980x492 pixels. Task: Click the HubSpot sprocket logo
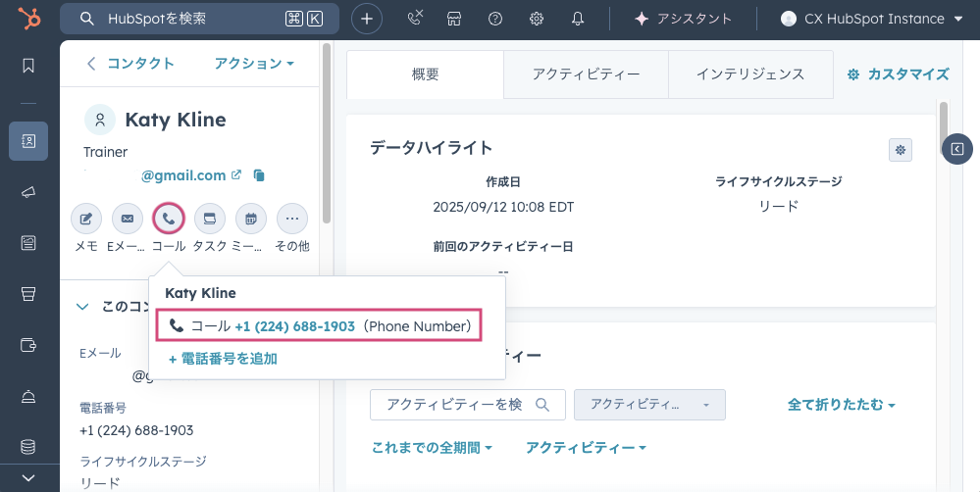(28, 19)
